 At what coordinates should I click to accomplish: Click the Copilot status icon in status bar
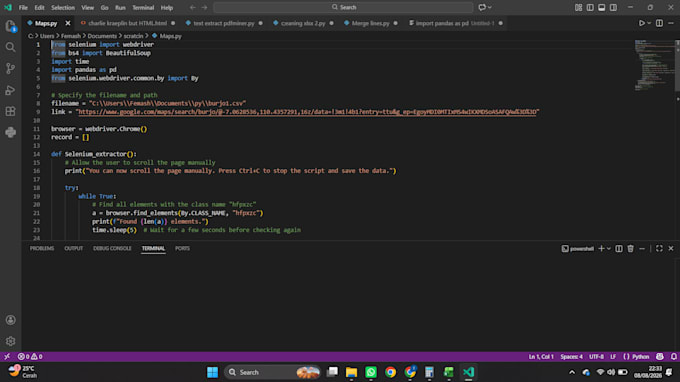pyautogui.click(x=660, y=356)
